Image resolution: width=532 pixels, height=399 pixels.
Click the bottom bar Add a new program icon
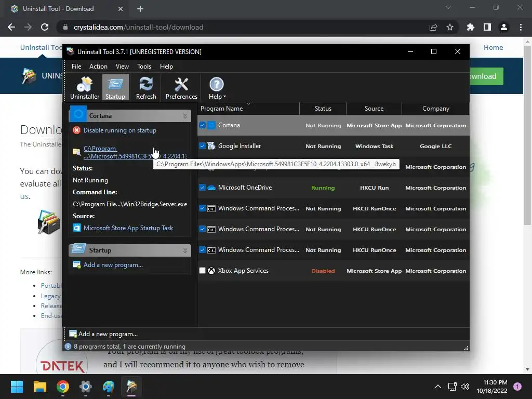[73, 334]
